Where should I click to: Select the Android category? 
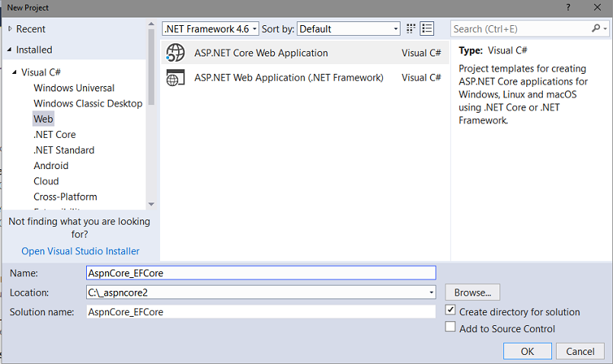[x=51, y=166]
